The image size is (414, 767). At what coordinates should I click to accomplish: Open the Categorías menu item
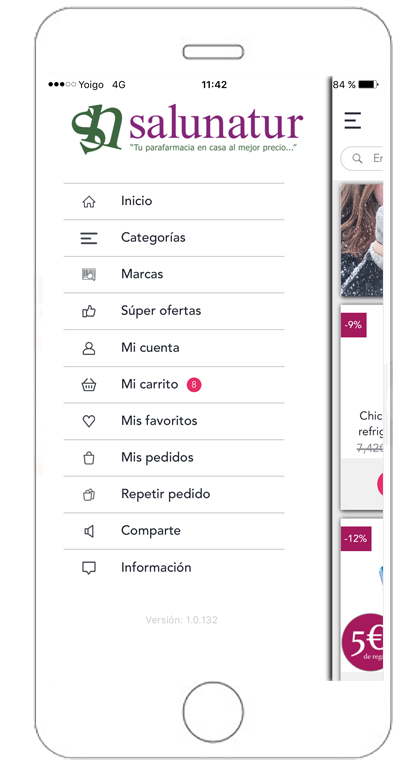[x=174, y=238]
